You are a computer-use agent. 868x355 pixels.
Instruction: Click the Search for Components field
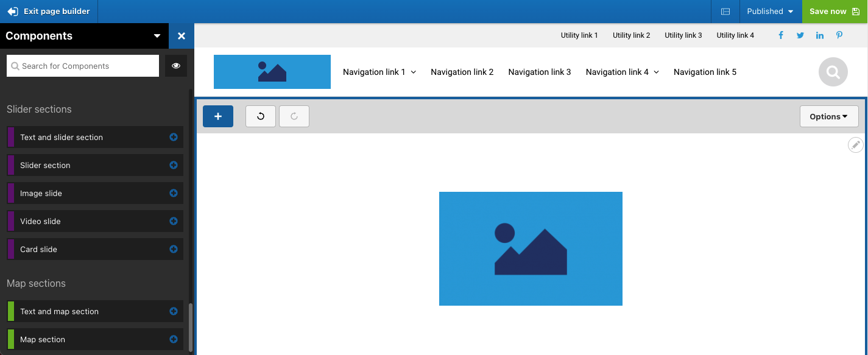tap(83, 66)
